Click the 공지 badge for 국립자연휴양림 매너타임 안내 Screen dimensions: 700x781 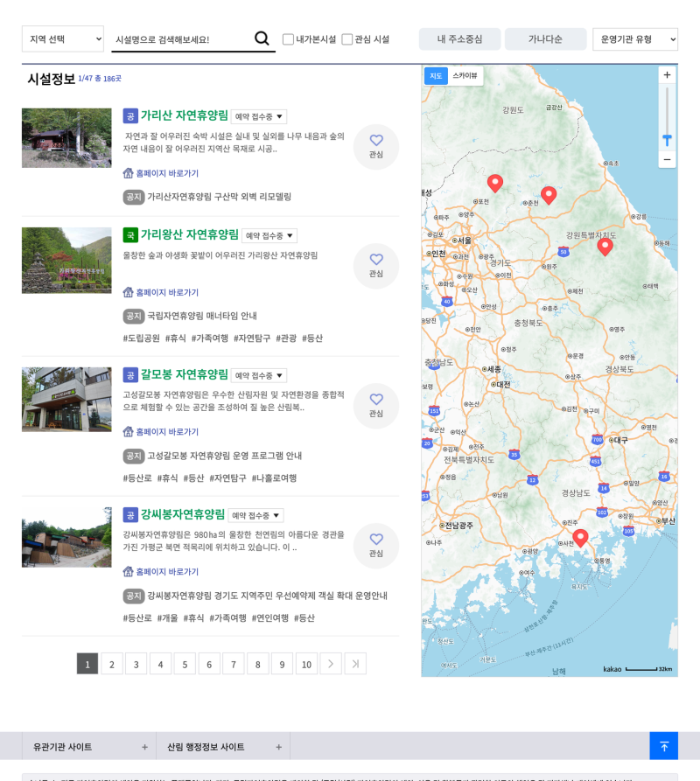(134, 316)
